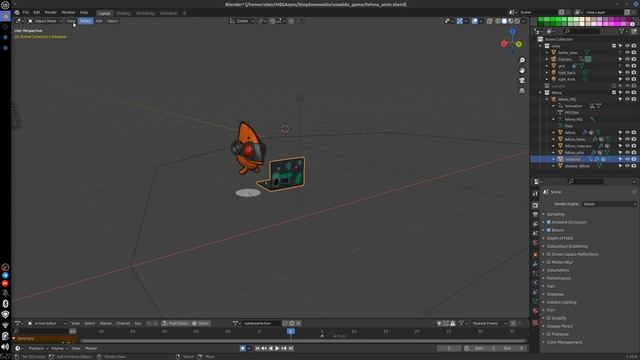Toggle camera view gizmo icon
This screenshot has height=360, width=640.
(522, 80)
